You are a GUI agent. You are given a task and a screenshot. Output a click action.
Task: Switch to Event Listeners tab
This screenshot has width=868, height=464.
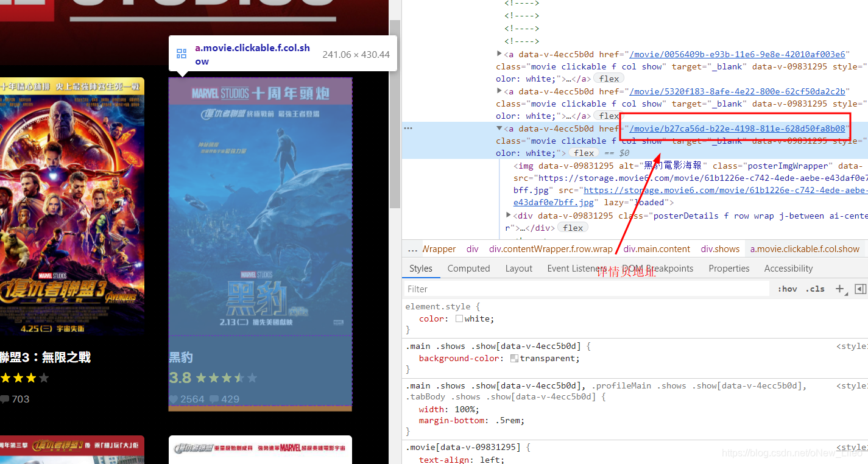point(577,269)
